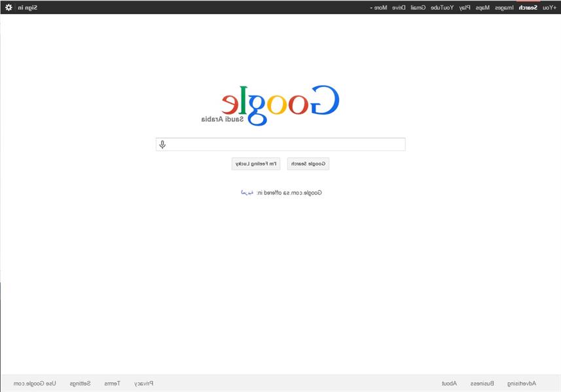This screenshot has height=392, width=561.
Task: Open Images from the top bar
Action: [x=504, y=7]
